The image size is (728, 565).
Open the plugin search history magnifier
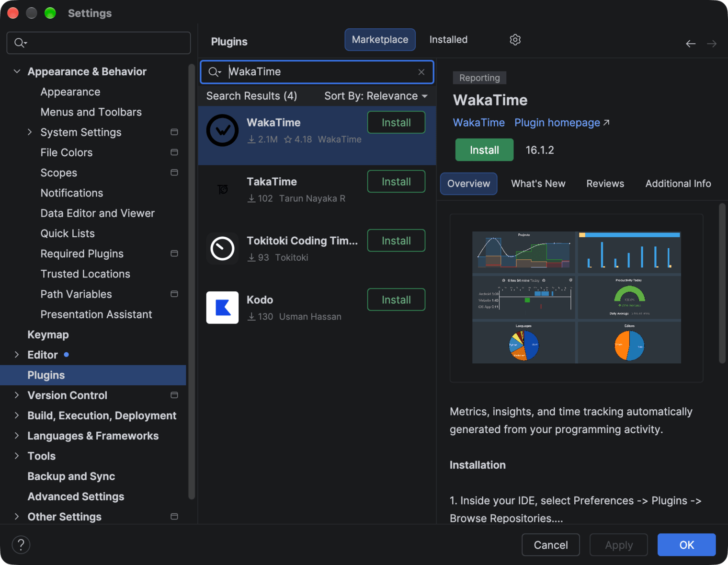click(215, 72)
